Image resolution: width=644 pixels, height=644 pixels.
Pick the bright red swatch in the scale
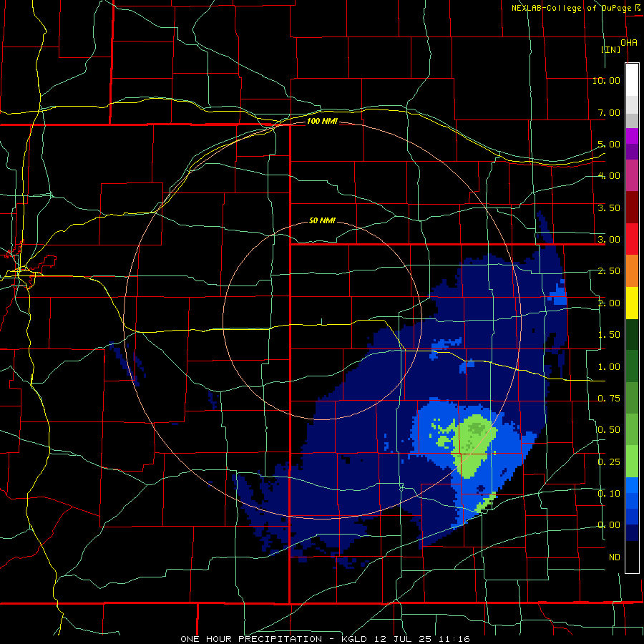[x=632, y=240]
